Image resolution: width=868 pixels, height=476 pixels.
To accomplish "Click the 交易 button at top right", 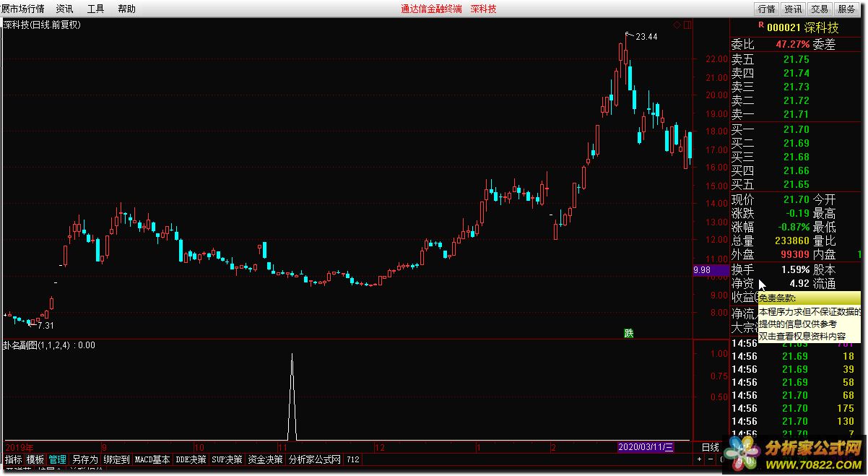I will 820,9.
